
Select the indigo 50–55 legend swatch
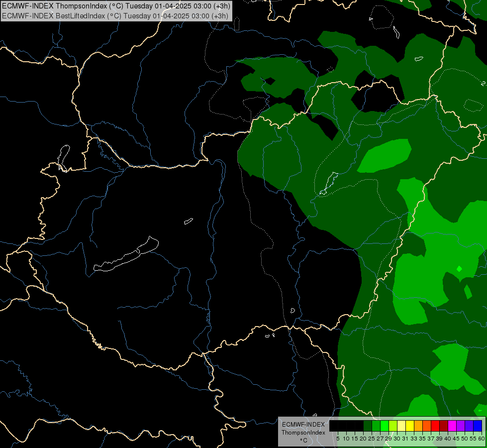[469, 426]
